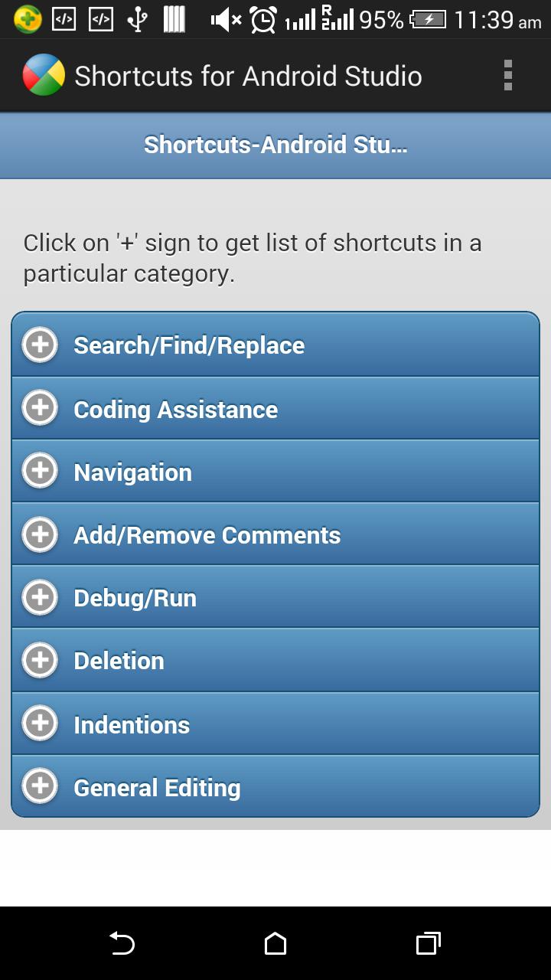The image size is (551, 980).
Task: Expand the Debug/Run shortcuts category
Action: click(135, 598)
